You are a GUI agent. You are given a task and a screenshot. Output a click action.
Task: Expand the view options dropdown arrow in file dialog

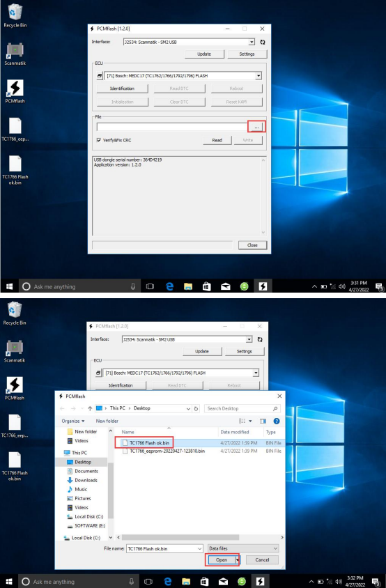tap(250, 421)
